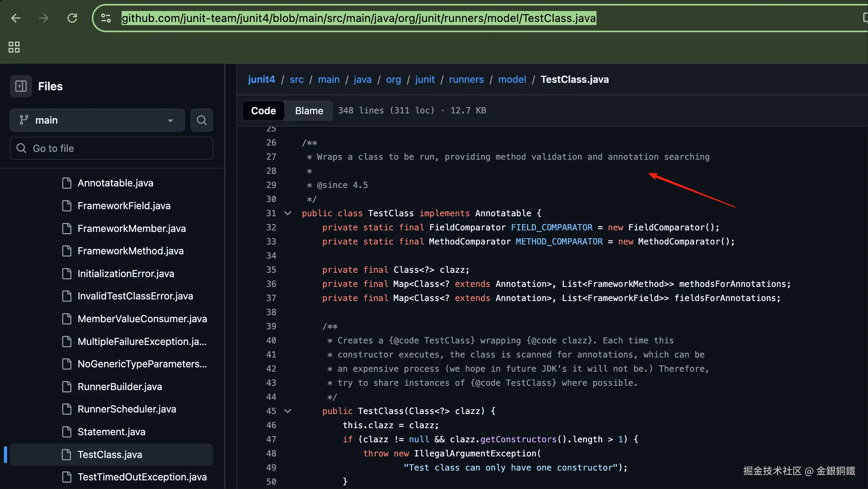Image resolution: width=868 pixels, height=489 pixels.
Task: Click the URL in the address bar
Action: point(359,18)
